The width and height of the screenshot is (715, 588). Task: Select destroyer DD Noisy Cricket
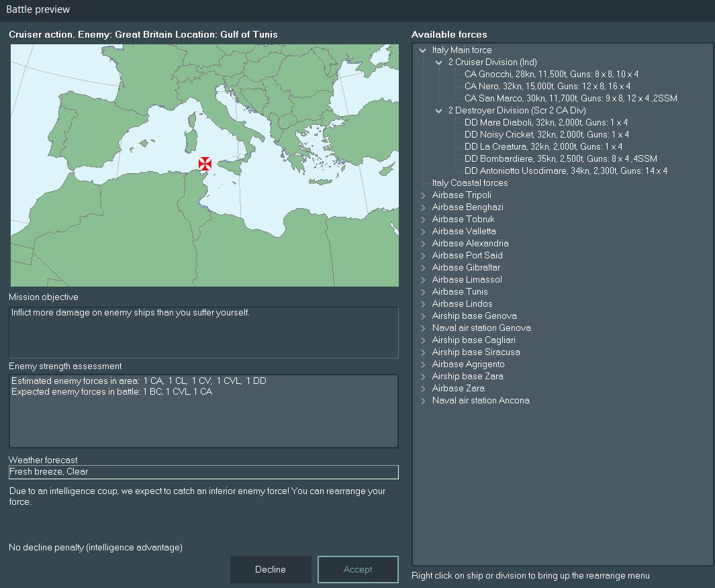[546, 134]
